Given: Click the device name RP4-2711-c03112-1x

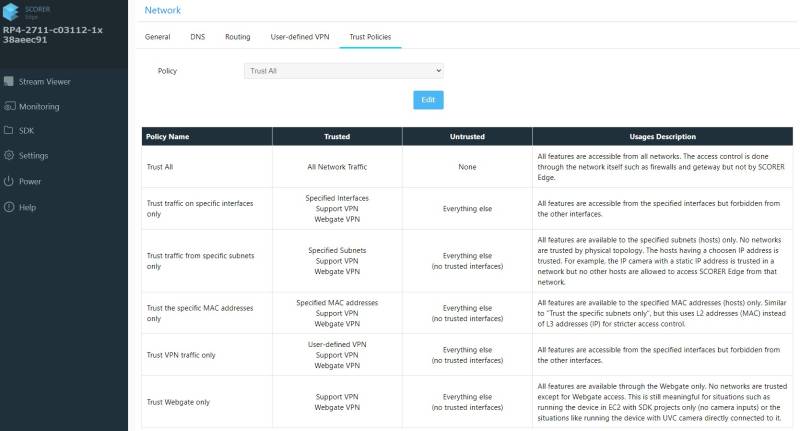Looking at the screenshot, I should click(x=53, y=30).
